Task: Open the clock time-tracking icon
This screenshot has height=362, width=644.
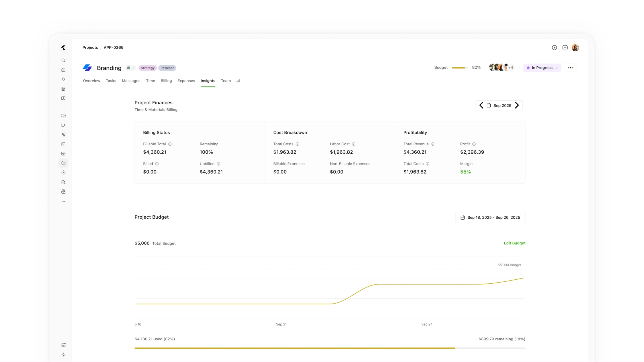Action: pos(63,172)
